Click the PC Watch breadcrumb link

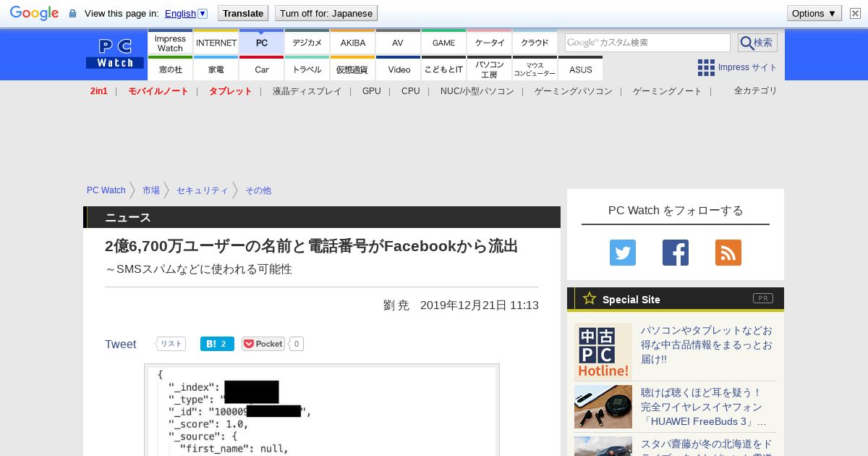106,190
